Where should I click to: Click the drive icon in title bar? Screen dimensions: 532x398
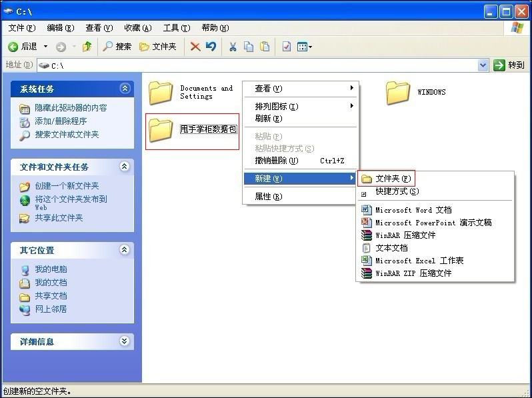8,11
